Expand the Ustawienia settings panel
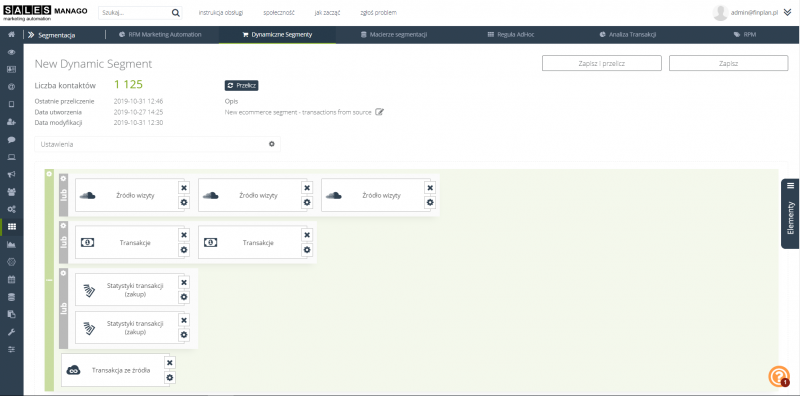The image size is (800, 396). tap(157, 144)
